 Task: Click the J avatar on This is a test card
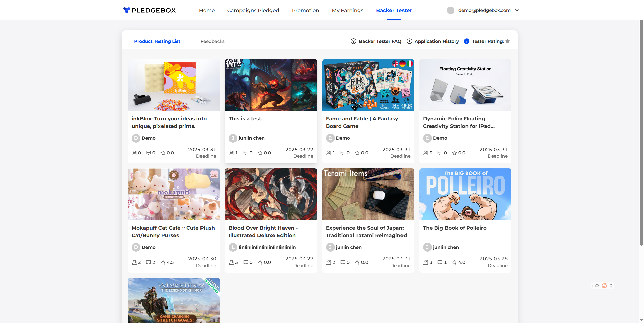233,138
